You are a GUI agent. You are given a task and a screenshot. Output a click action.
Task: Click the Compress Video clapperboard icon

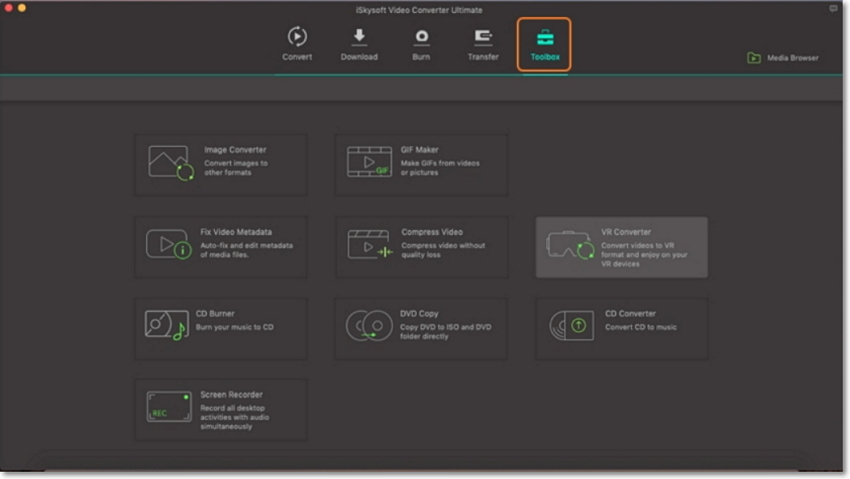click(x=369, y=244)
